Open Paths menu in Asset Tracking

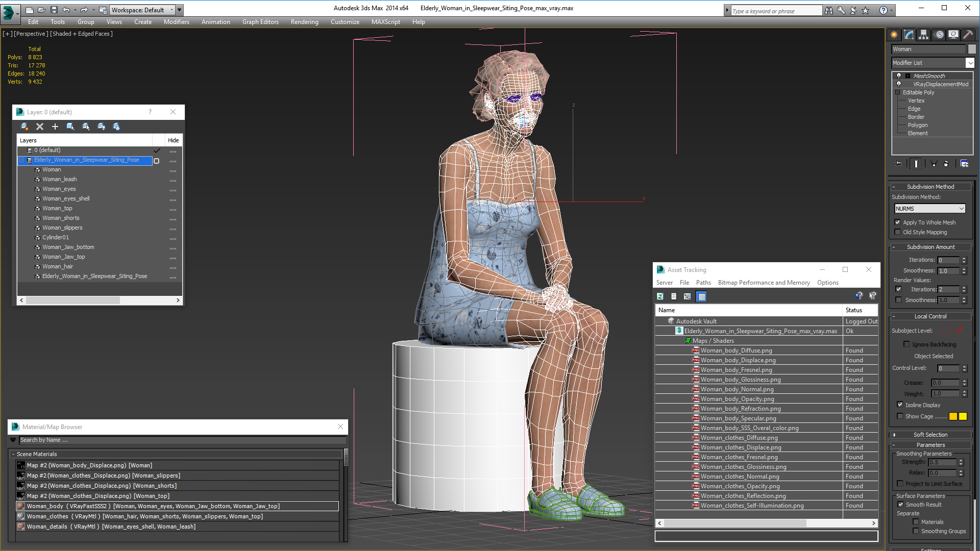[703, 283]
